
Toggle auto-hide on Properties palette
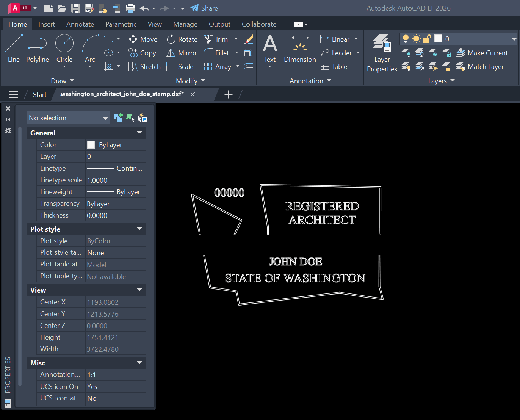[x=8, y=119]
